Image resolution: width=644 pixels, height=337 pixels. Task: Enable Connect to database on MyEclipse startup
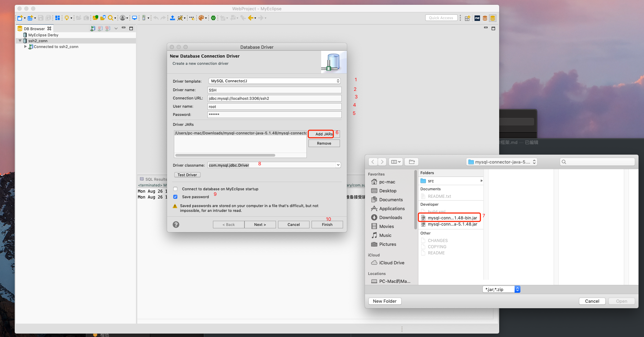coord(175,189)
